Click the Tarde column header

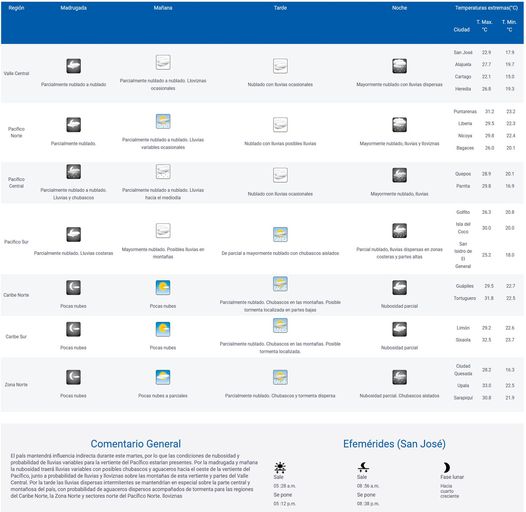(280, 8)
